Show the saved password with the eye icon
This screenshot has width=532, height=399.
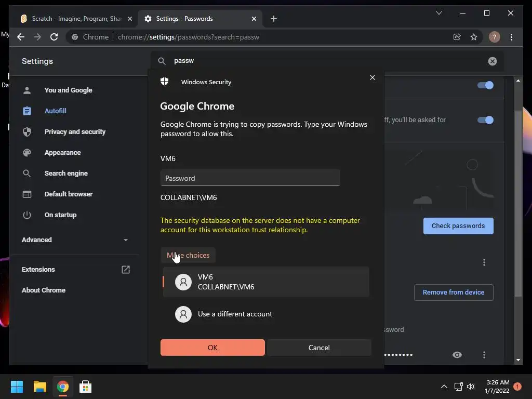457,355
